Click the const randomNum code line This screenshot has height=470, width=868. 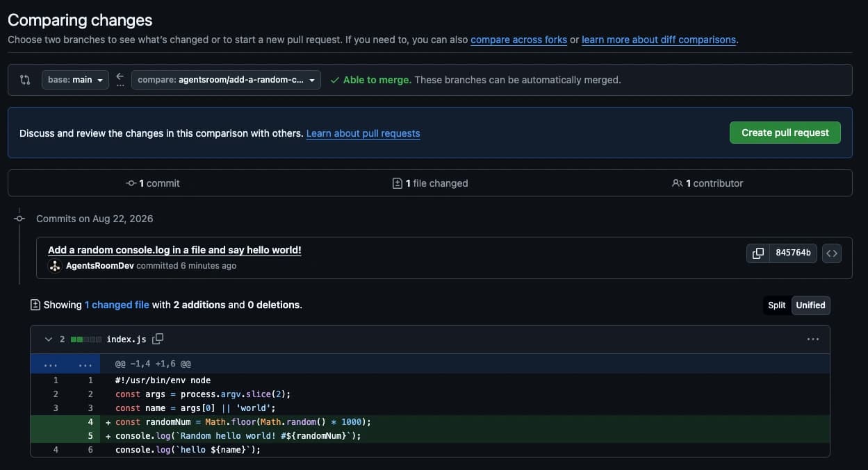243,422
